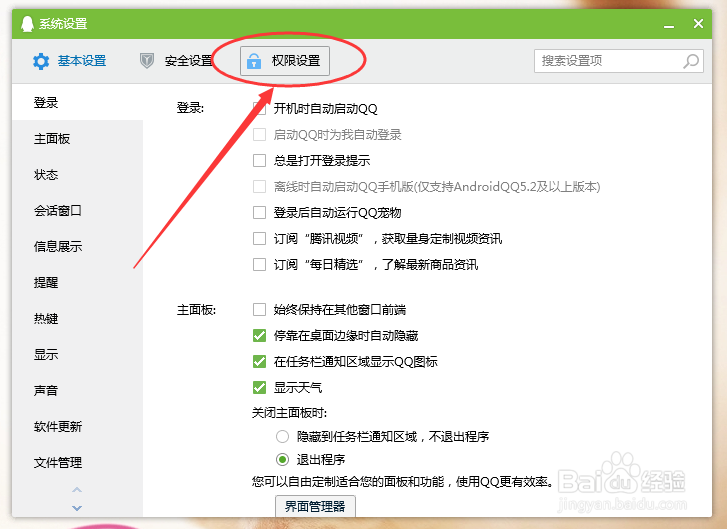Enable 始终保持在其他窗口前端 checkbox

click(x=259, y=309)
